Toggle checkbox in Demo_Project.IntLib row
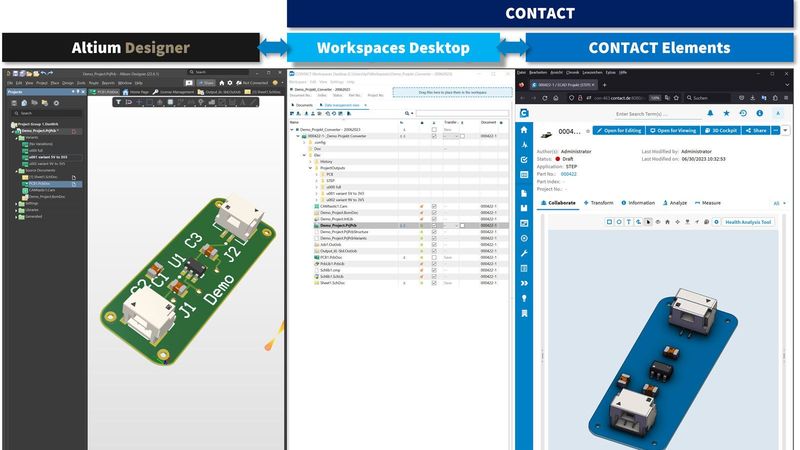 [x=434, y=219]
